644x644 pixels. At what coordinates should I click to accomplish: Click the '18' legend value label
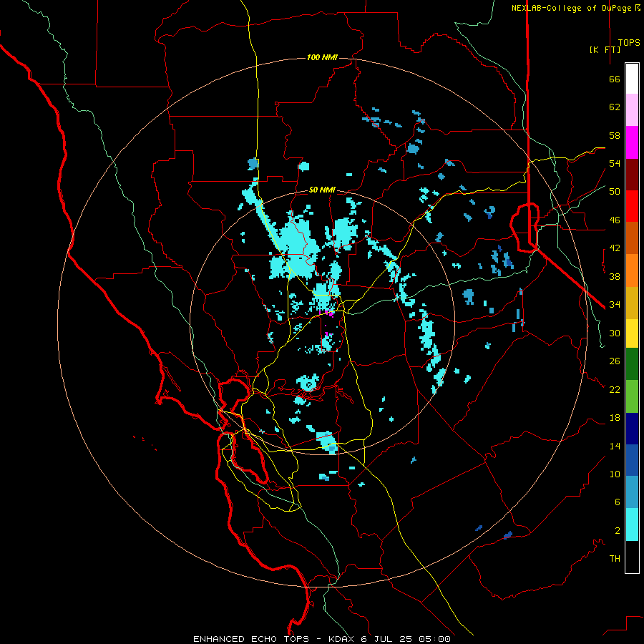click(615, 418)
